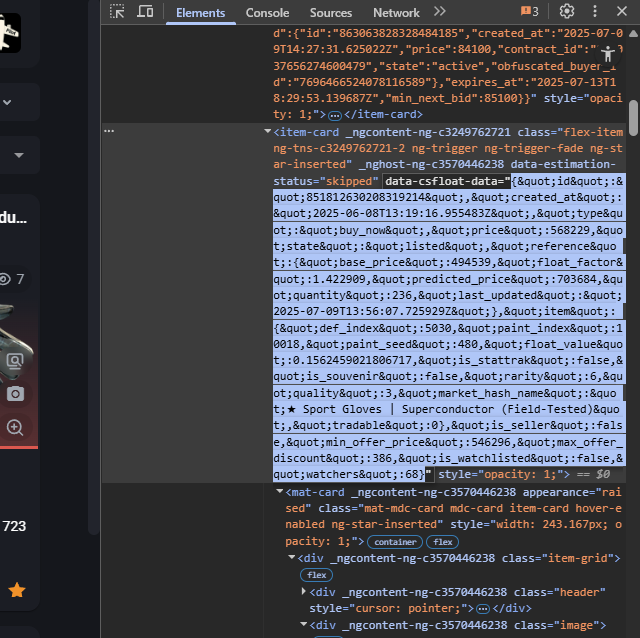Click the eye views counter showing 7
The height and width of the screenshot is (638, 640).
pyautogui.click(x=12, y=279)
